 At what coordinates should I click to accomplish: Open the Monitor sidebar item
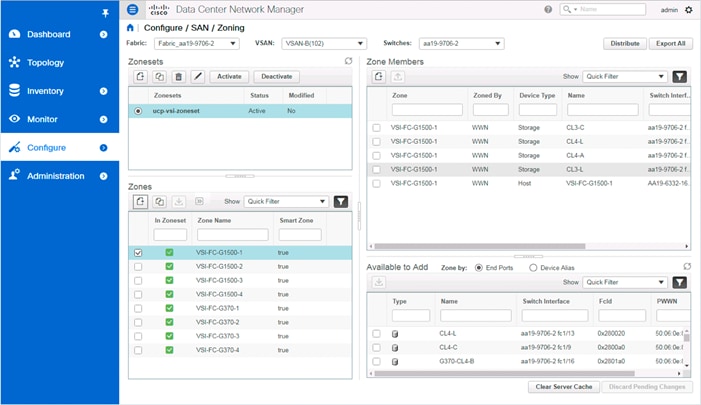(60, 119)
